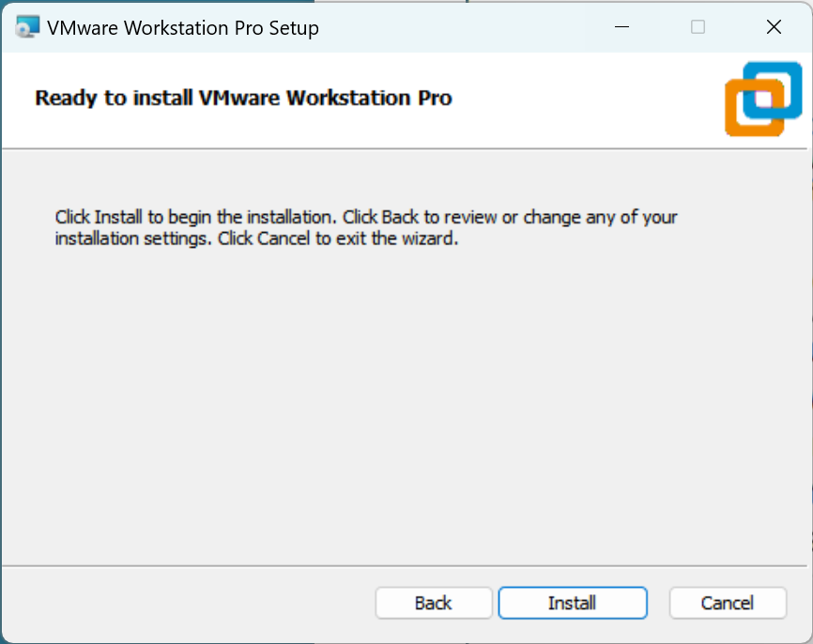Click the word "Install" in the instruction text

point(117,217)
